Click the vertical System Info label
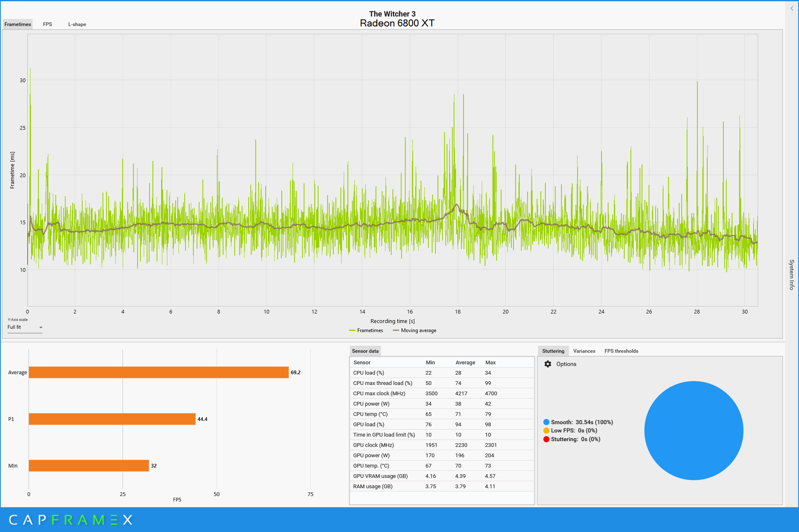The width and height of the screenshot is (799, 532). (792, 275)
